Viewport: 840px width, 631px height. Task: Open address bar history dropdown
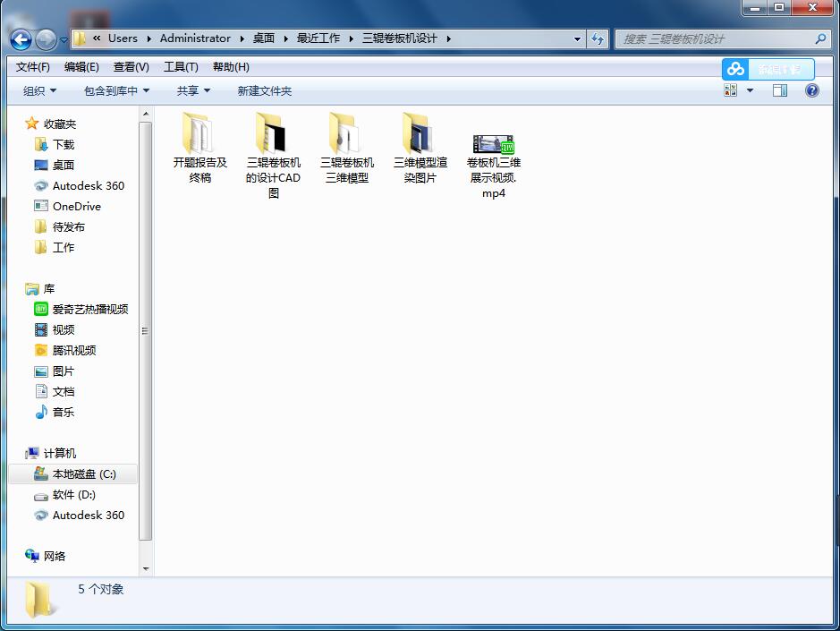[x=577, y=38]
